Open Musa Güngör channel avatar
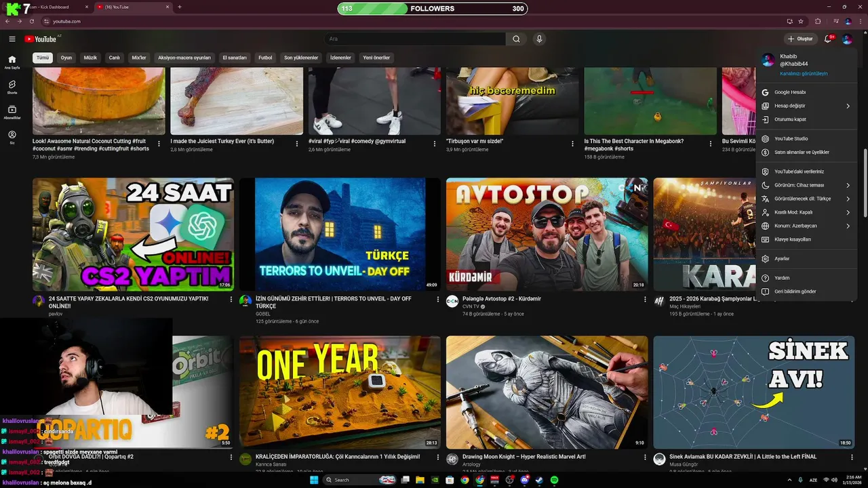This screenshot has height=488, width=868. (659, 459)
